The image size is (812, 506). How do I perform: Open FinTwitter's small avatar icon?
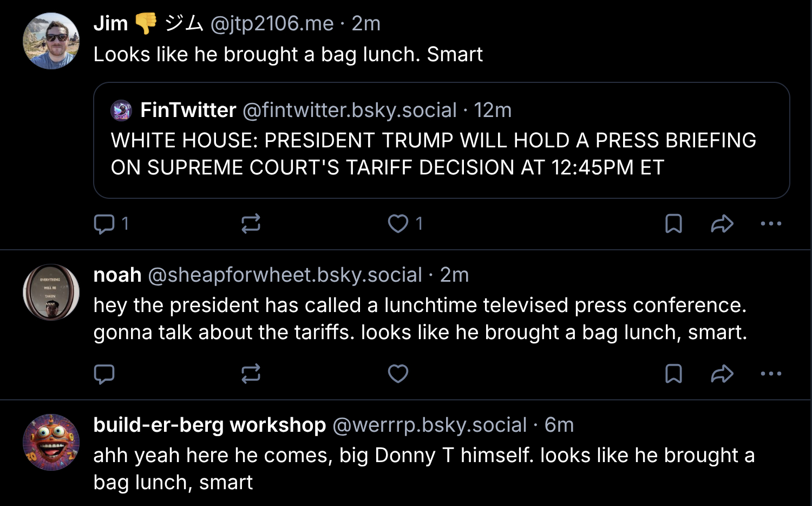(121, 111)
